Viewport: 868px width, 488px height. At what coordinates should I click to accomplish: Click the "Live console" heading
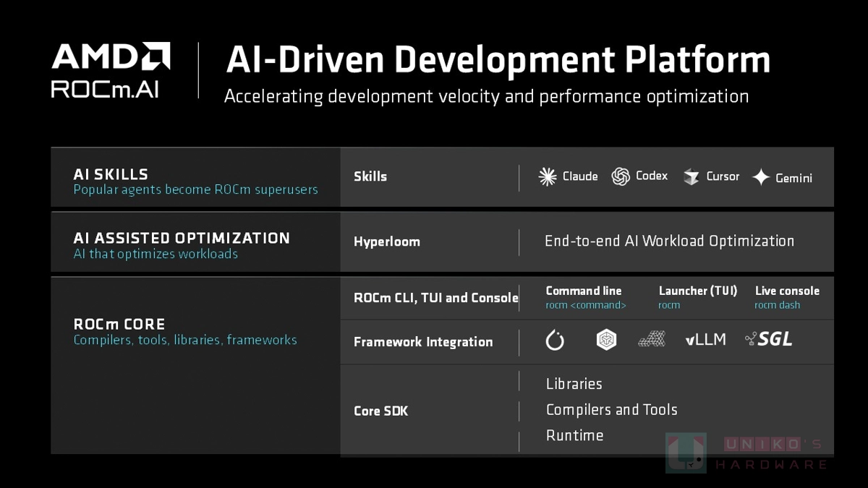pos(787,291)
